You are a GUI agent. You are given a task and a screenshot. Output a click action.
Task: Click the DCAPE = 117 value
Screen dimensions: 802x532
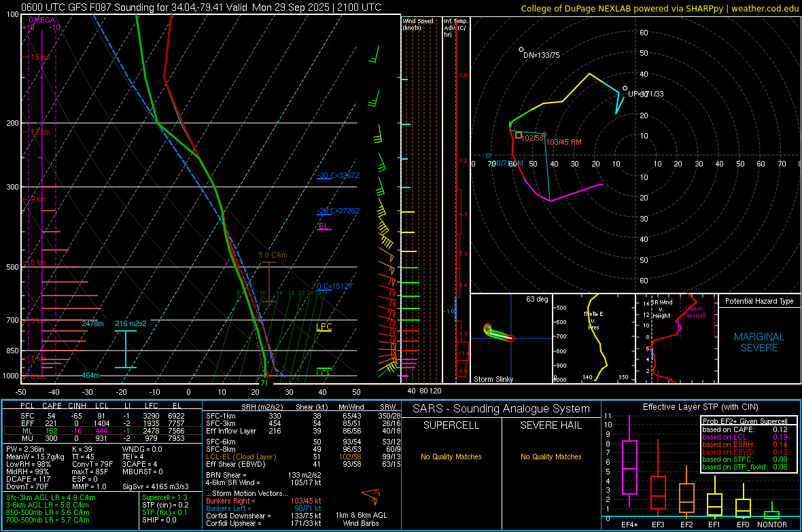28,479
